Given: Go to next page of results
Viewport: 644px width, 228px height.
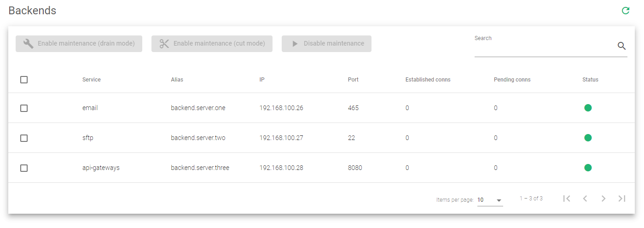Looking at the screenshot, I should 603,199.
